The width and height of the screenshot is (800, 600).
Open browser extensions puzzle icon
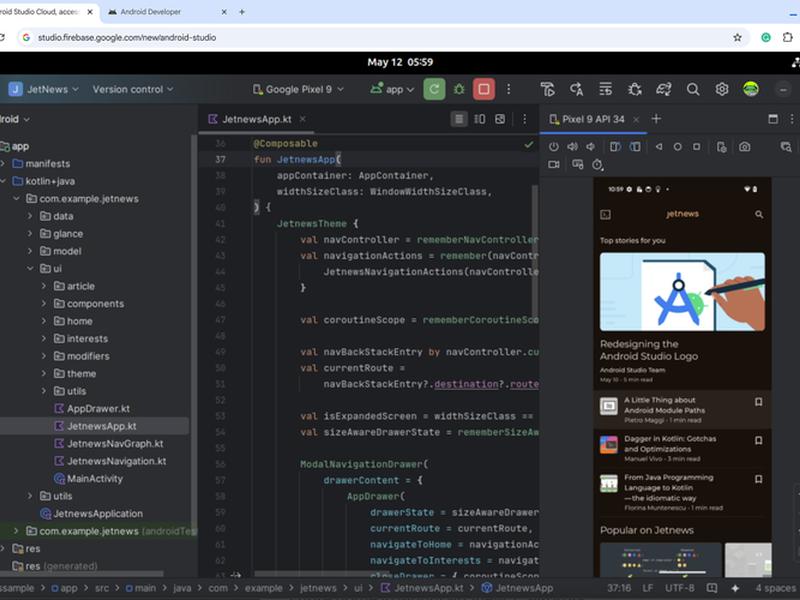point(787,37)
